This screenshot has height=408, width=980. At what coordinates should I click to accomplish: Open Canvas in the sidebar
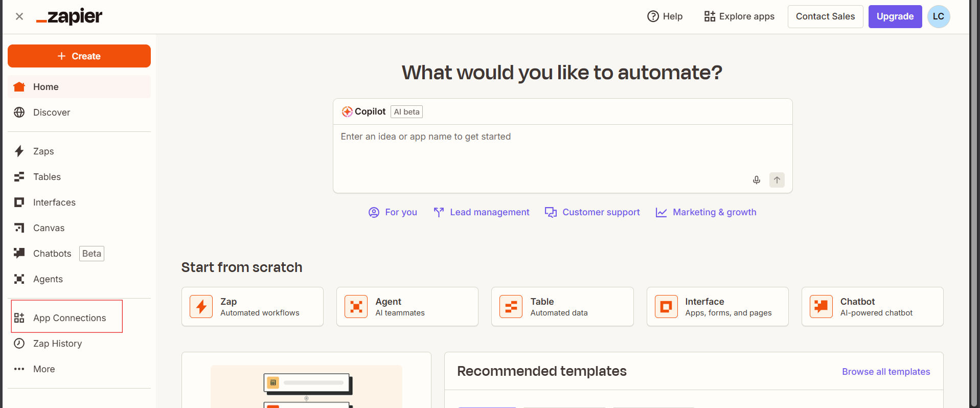79,228
